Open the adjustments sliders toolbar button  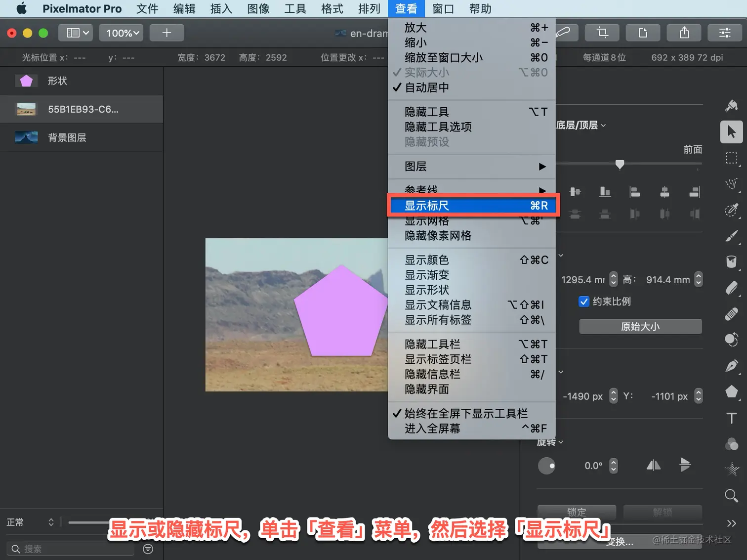[x=725, y=33]
